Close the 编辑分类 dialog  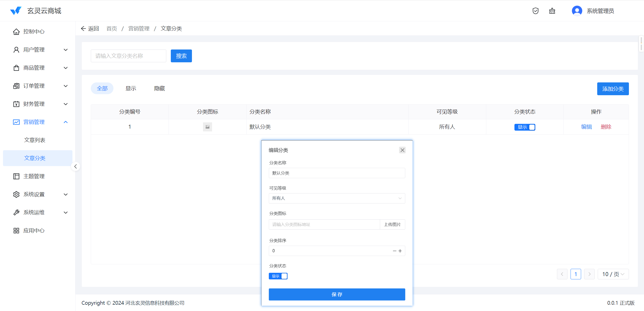pos(402,150)
